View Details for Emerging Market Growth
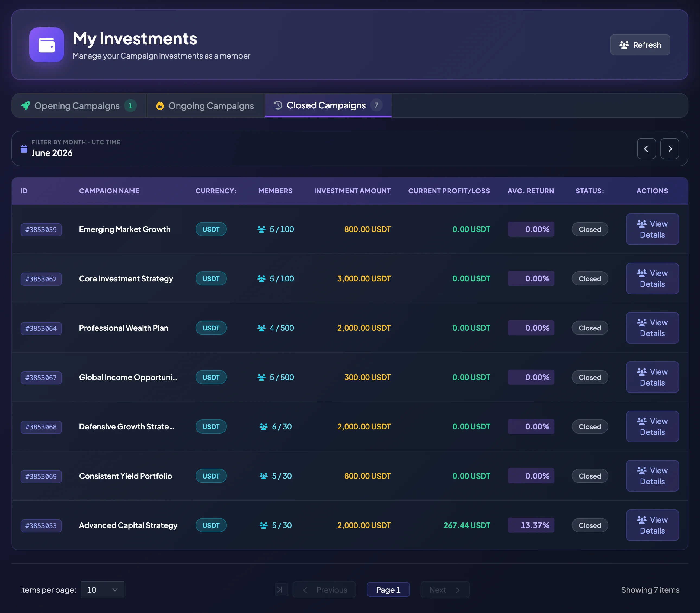Image resolution: width=700 pixels, height=613 pixels. pyautogui.click(x=652, y=229)
